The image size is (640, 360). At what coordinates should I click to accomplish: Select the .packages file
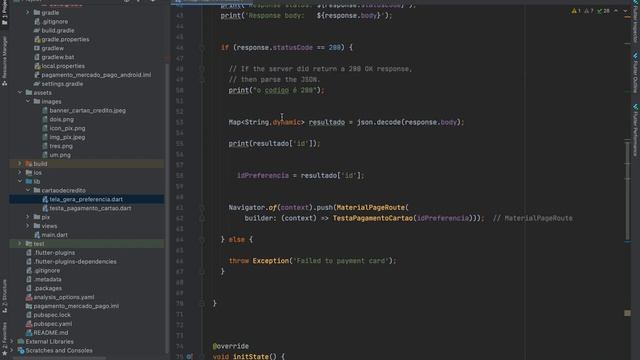coord(47,288)
